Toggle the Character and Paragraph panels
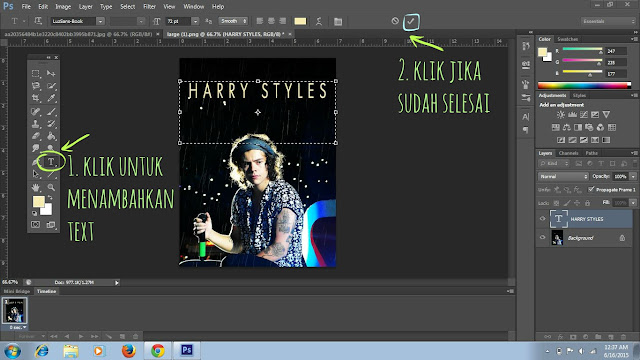Screen dimensions: 640x360 pyautogui.click(x=338, y=21)
